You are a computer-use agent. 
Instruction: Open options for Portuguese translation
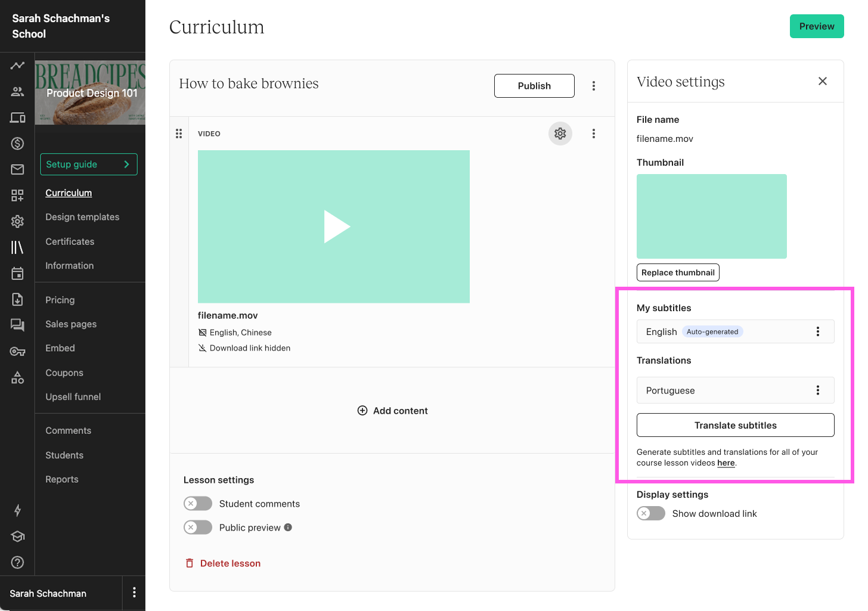click(818, 390)
